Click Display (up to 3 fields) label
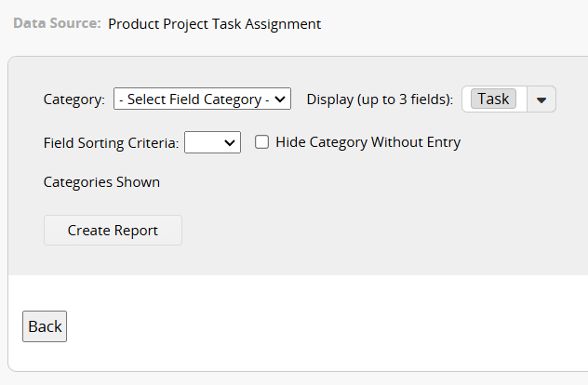Viewport: 588px width, 385px height. click(380, 100)
